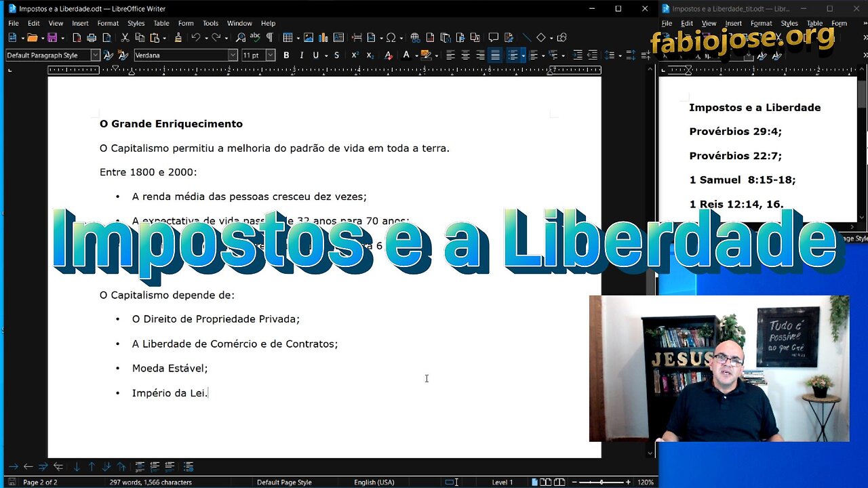Open the Insert menu in main window
Viewport: 868px width, 488px height.
click(x=80, y=23)
